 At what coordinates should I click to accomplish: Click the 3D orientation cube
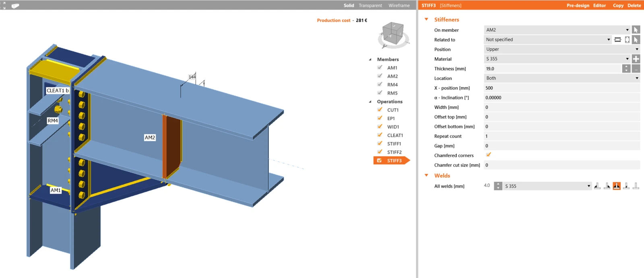click(x=392, y=33)
